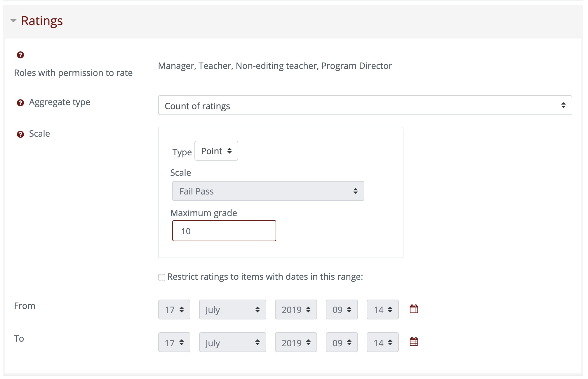This screenshot has width=588, height=379.
Task: Open the To year 2019 selector
Action: tap(296, 342)
